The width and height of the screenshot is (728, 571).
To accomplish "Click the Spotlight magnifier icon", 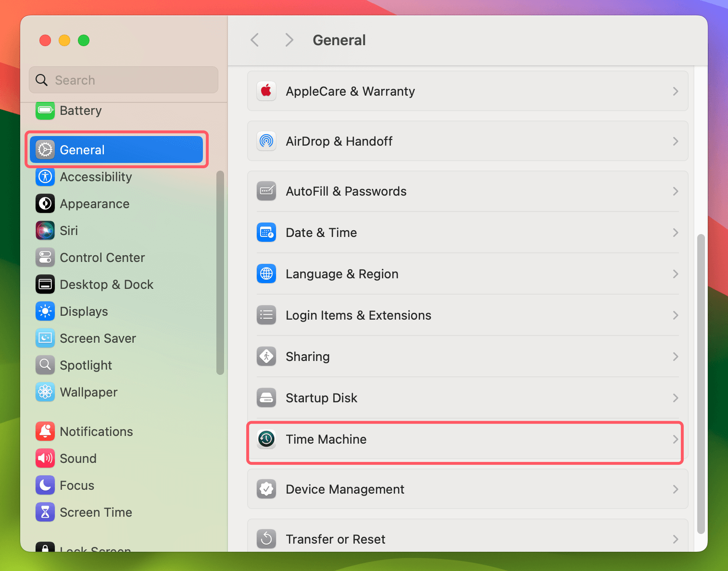I will pyautogui.click(x=45, y=365).
